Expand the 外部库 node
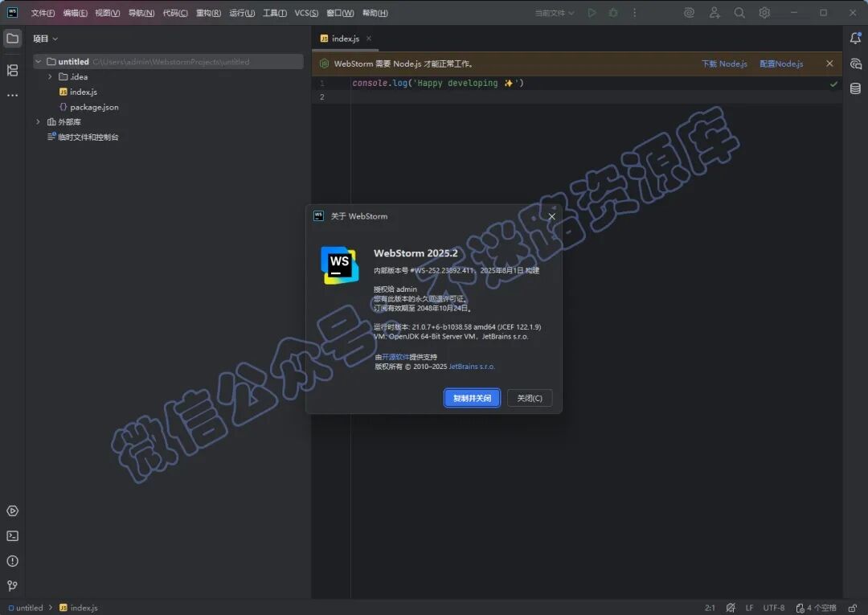The image size is (868, 615). 39,121
